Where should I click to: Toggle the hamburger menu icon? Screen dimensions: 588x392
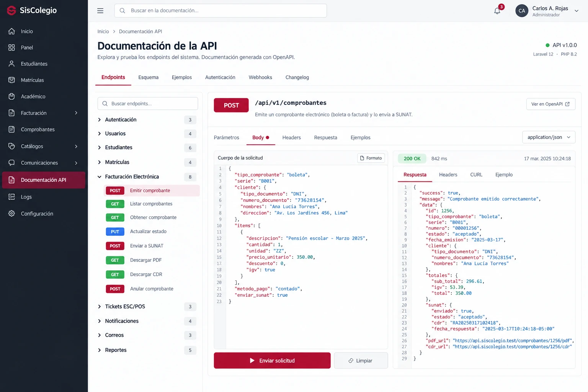click(100, 11)
